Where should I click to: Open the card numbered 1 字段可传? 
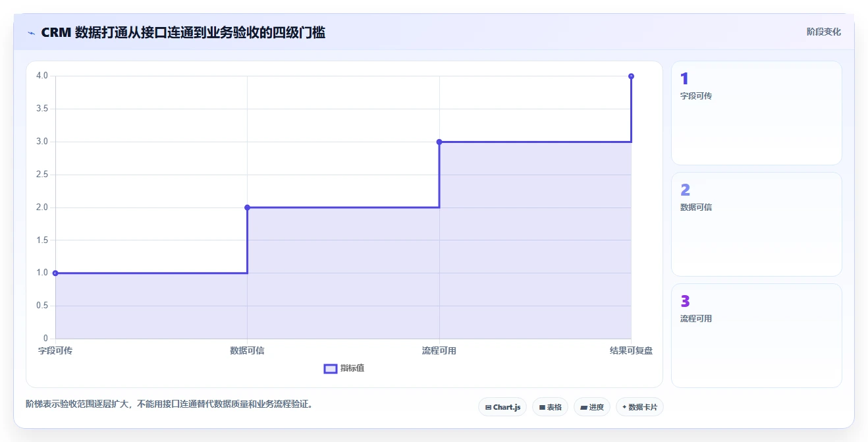756,113
